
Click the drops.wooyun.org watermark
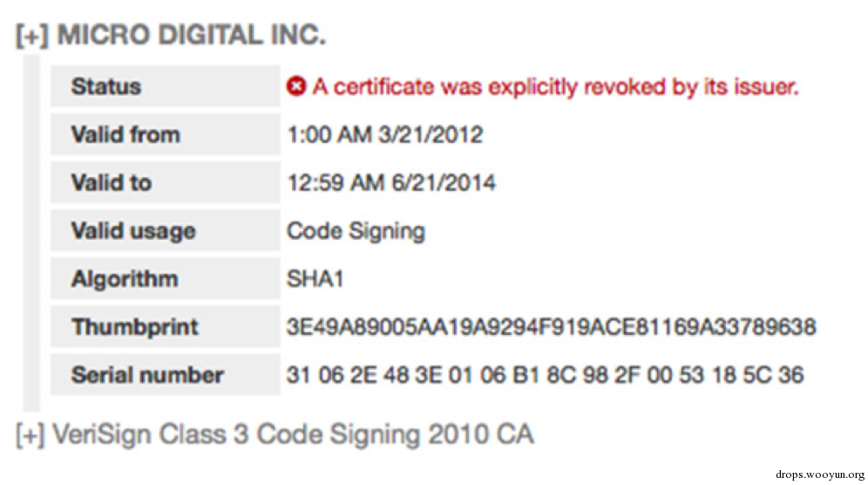pyautogui.click(x=820, y=475)
